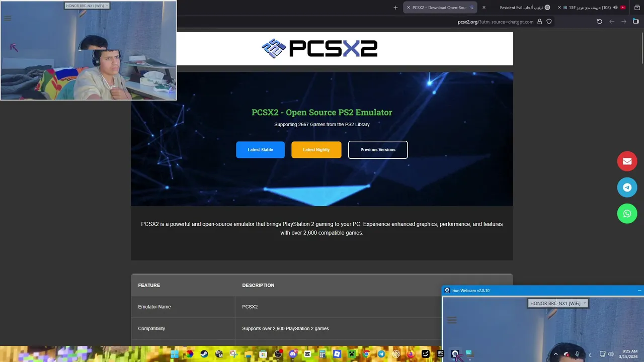Click the PCSX2 logo in the header
Screen dimensions: 644x362
click(319, 48)
